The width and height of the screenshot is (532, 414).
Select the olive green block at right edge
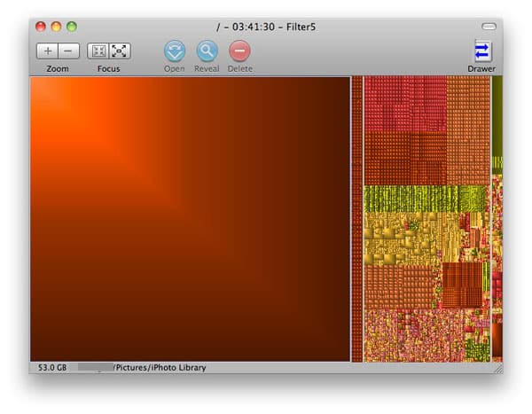click(497, 116)
